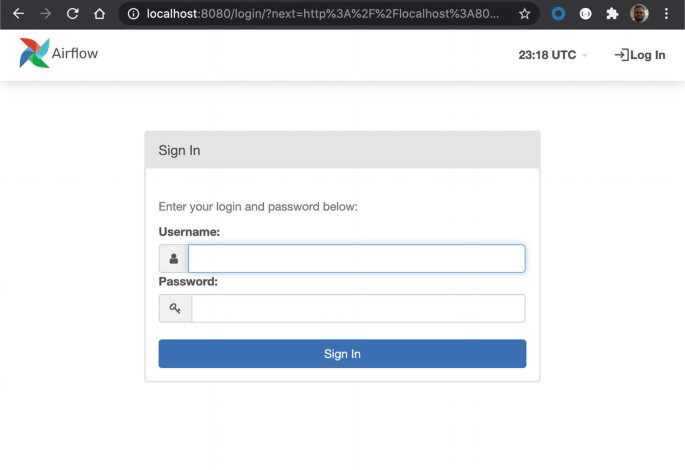The width and height of the screenshot is (685, 470).
Task: Bookmark this page with the star
Action: point(524,14)
